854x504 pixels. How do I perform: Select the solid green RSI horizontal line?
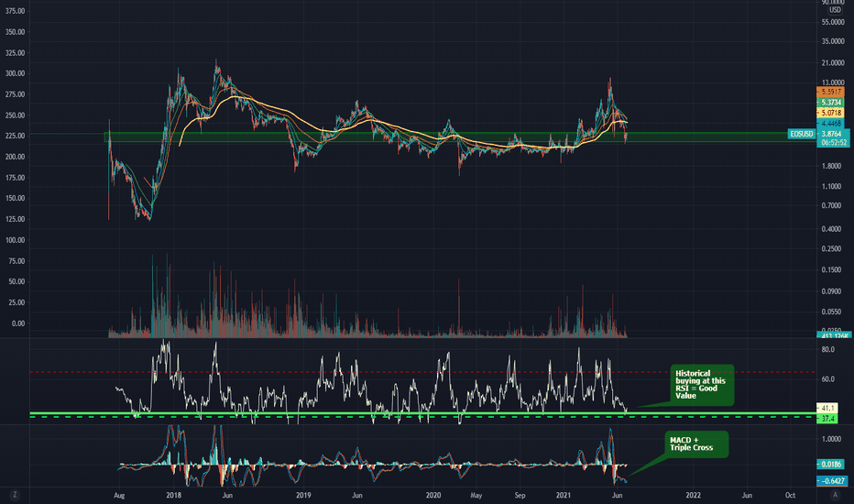click(422, 413)
